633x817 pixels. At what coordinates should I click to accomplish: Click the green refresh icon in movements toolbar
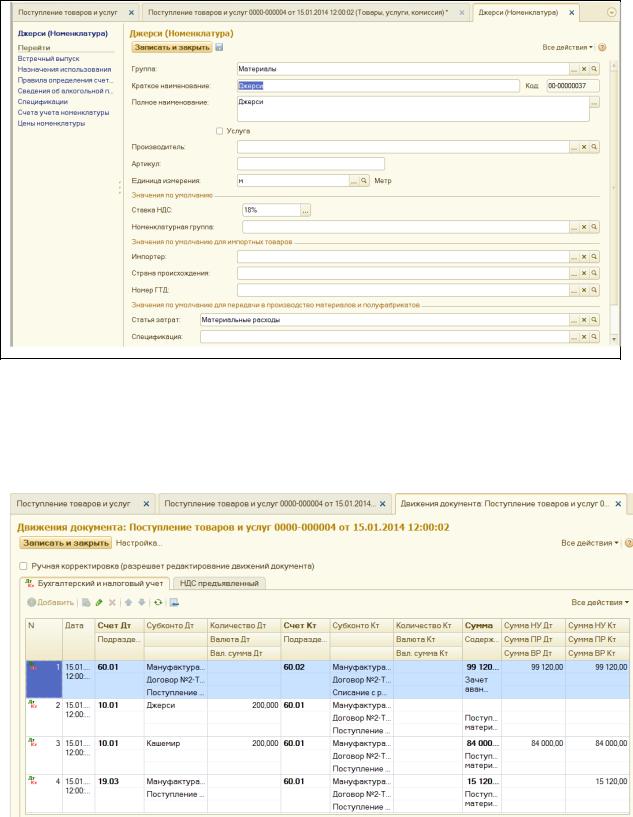pos(158,602)
